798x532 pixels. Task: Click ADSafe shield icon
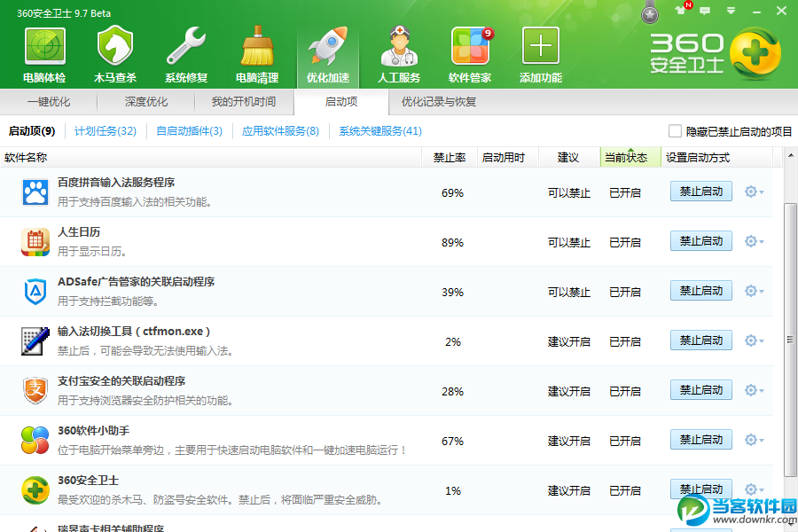coord(35,291)
